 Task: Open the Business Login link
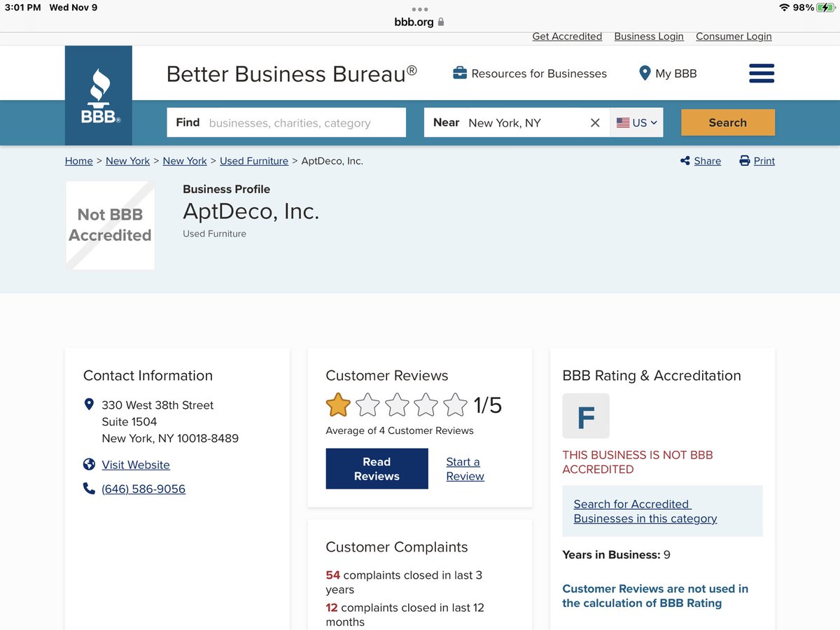[x=649, y=36]
